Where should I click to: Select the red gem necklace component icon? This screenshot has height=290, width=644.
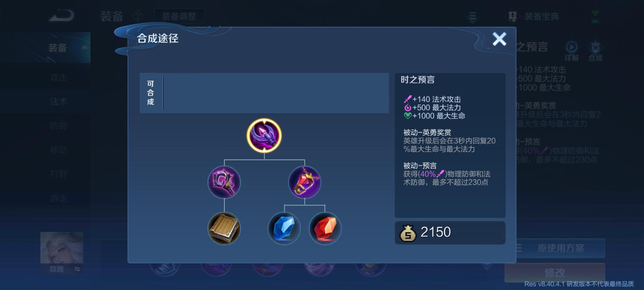[x=305, y=182]
